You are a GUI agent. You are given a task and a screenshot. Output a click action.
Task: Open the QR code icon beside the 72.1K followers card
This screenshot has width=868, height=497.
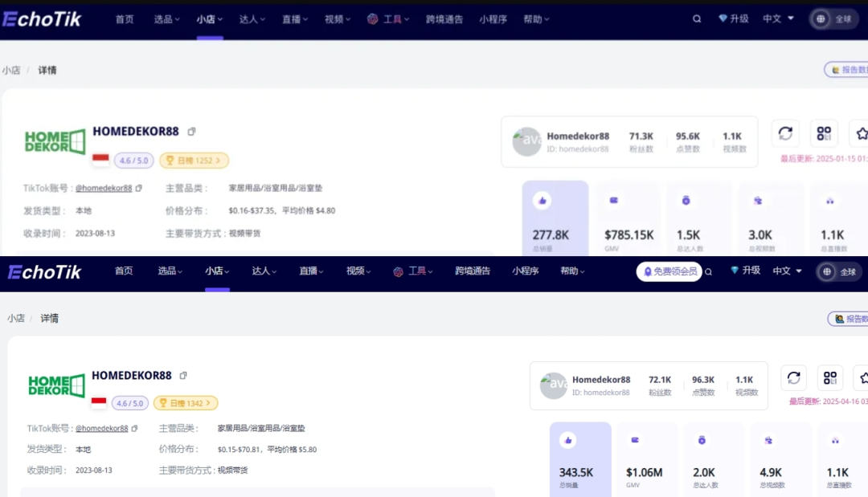click(x=829, y=378)
